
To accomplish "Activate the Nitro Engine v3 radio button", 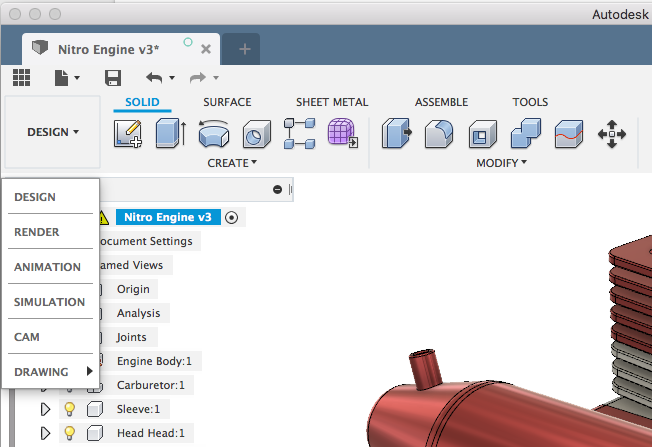I will point(231,217).
